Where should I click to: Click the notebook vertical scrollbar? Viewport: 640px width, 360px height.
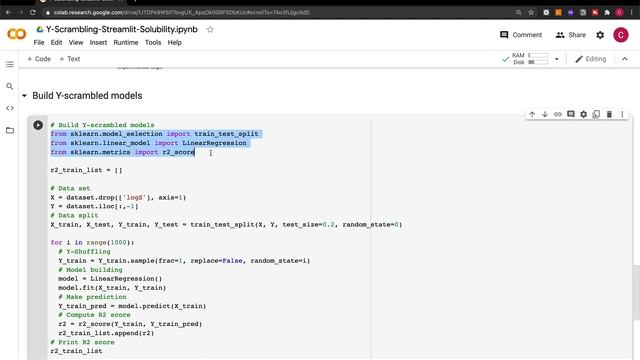pyautogui.click(x=636, y=292)
